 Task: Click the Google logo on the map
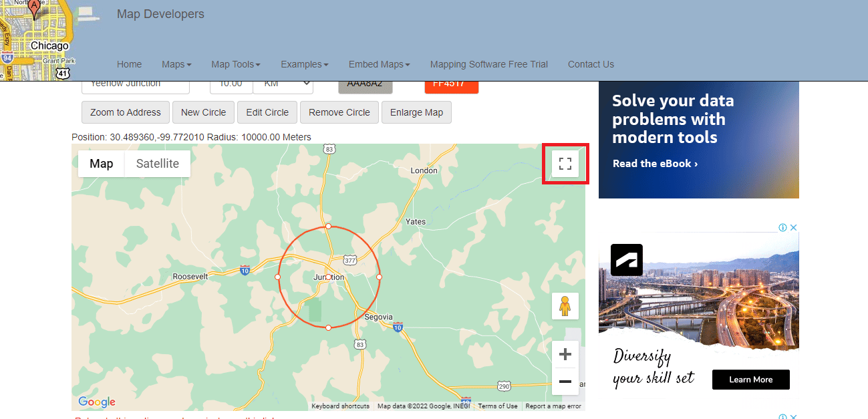96,402
